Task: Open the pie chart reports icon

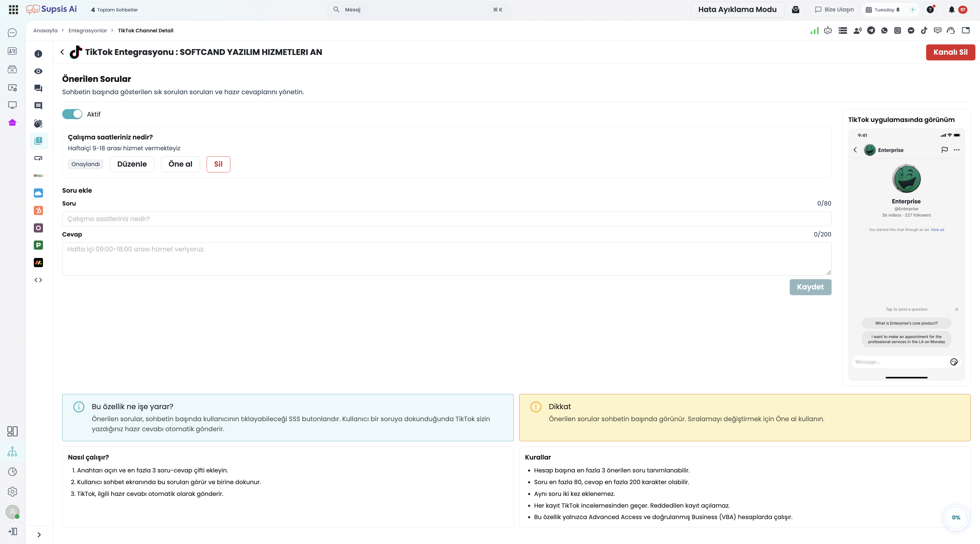Action: 12,472
